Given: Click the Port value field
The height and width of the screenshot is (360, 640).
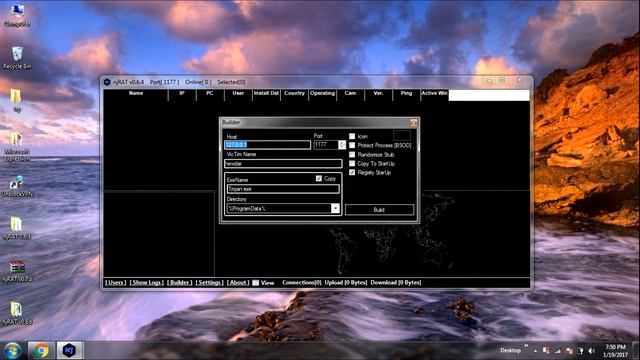Looking at the screenshot, I should click(x=326, y=145).
